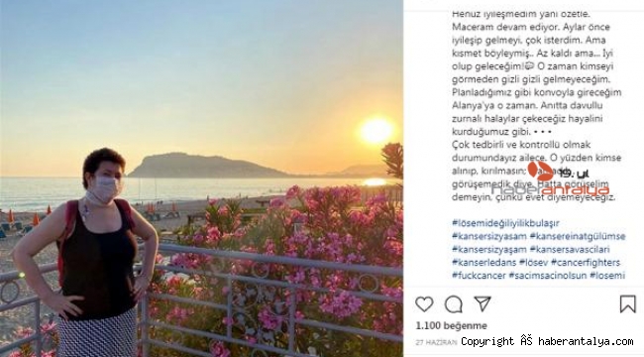
Task: Open hashtag #lösev
Action: point(533,263)
